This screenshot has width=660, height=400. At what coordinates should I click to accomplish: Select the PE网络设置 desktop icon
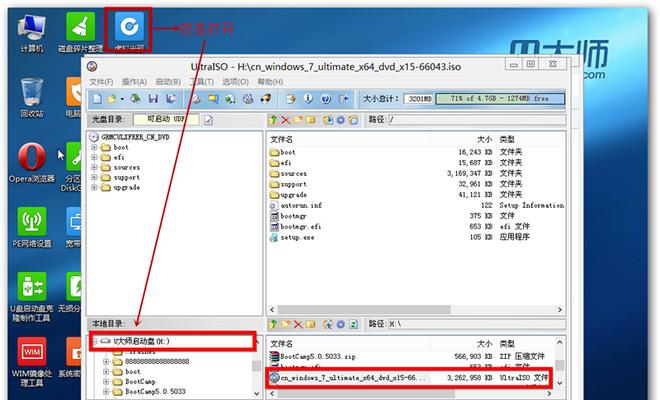[32, 227]
